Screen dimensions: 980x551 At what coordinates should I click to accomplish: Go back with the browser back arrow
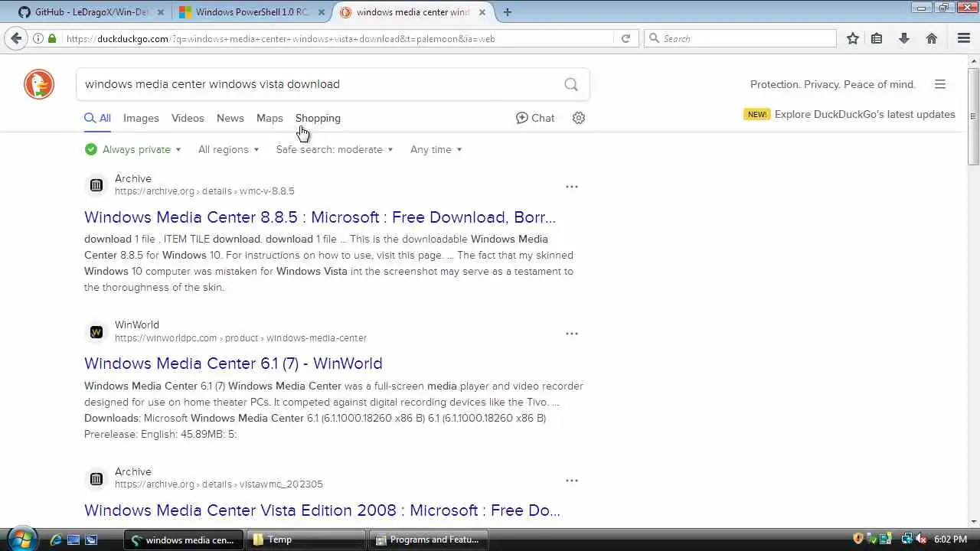pos(16,38)
